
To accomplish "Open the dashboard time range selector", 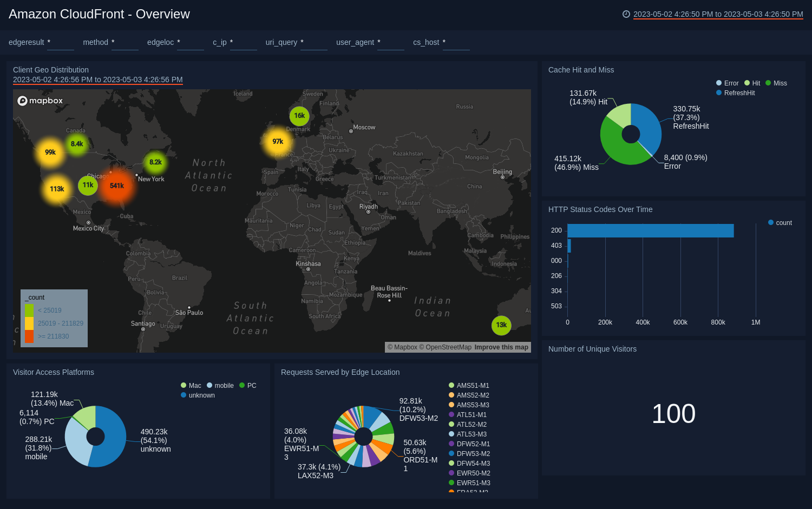I will pyautogui.click(x=719, y=14).
